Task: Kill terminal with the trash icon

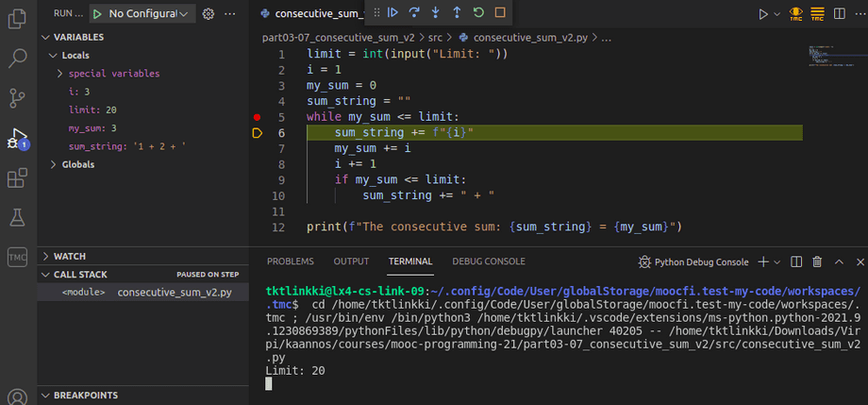Action: pyautogui.click(x=817, y=262)
